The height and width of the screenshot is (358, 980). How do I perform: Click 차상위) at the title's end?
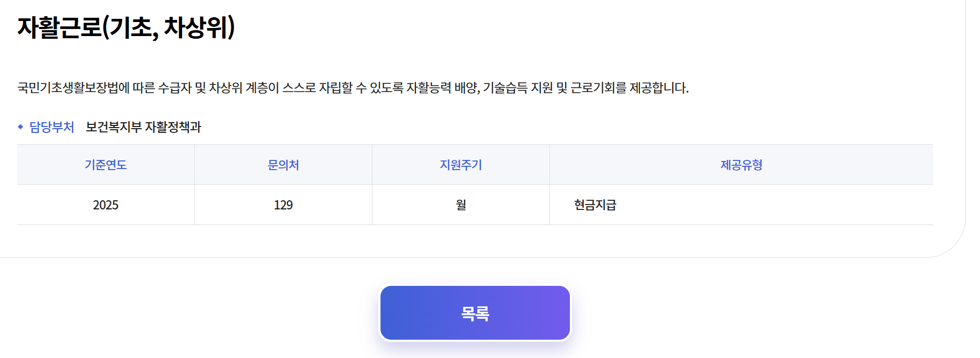click(x=199, y=27)
